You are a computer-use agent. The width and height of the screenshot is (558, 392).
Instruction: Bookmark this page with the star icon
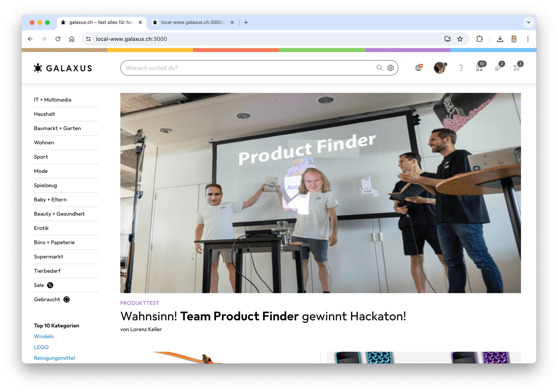tap(460, 39)
